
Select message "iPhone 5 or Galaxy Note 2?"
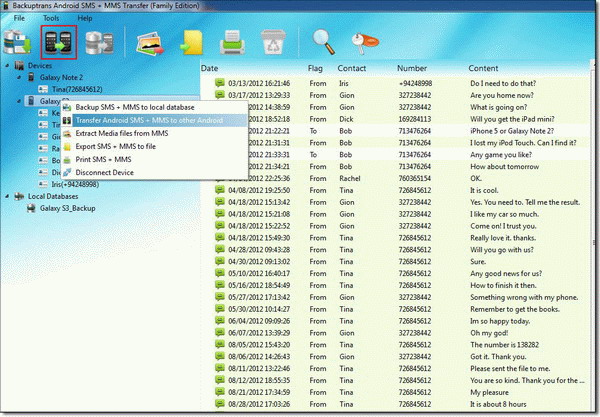(x=512, y=131)
